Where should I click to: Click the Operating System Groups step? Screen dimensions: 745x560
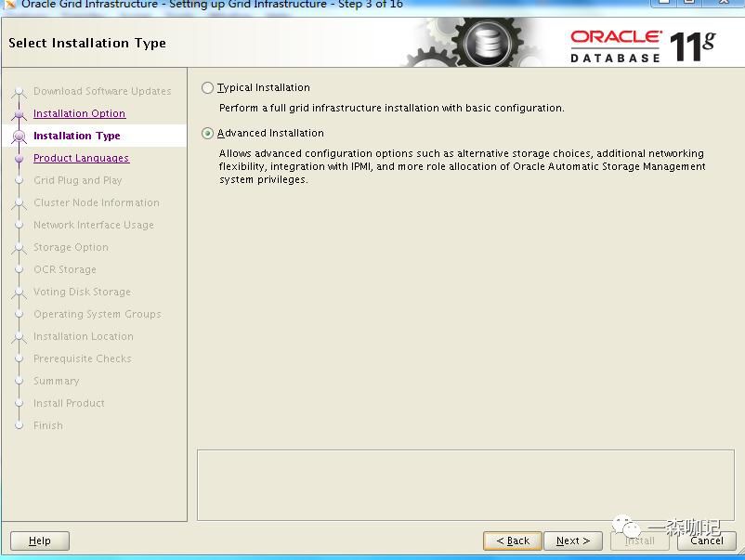point(98,315)
